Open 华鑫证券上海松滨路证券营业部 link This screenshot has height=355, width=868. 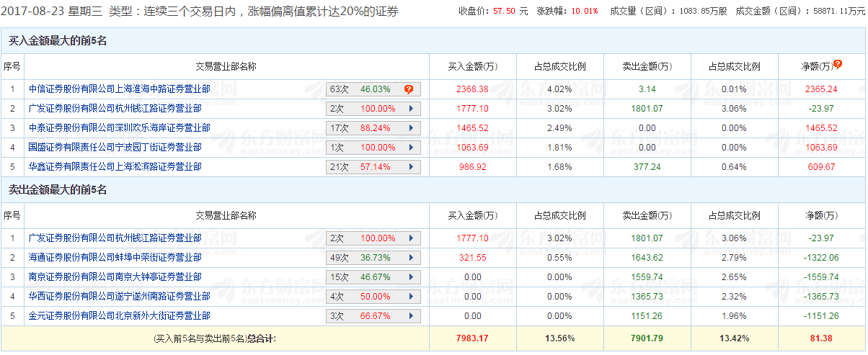115,167
